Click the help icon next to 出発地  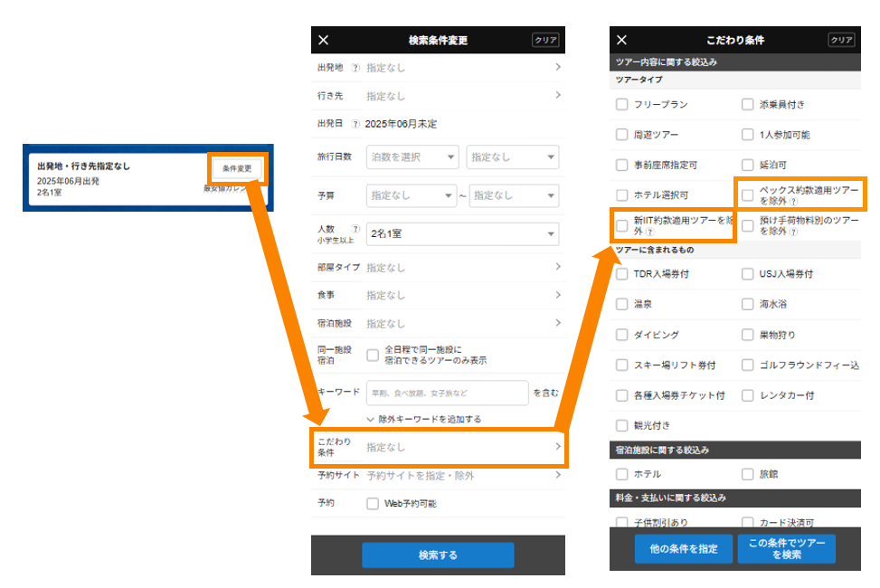click(355, 68)
